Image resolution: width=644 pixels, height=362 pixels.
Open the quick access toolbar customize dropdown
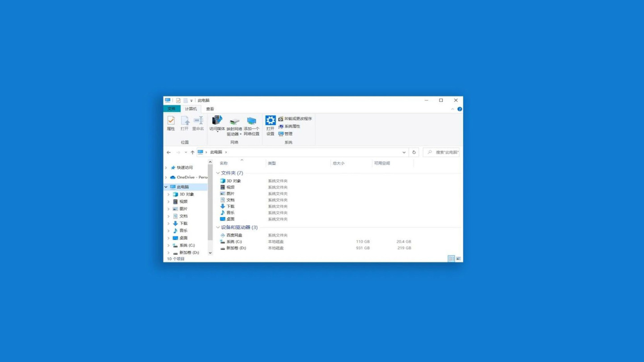point(191,101)
